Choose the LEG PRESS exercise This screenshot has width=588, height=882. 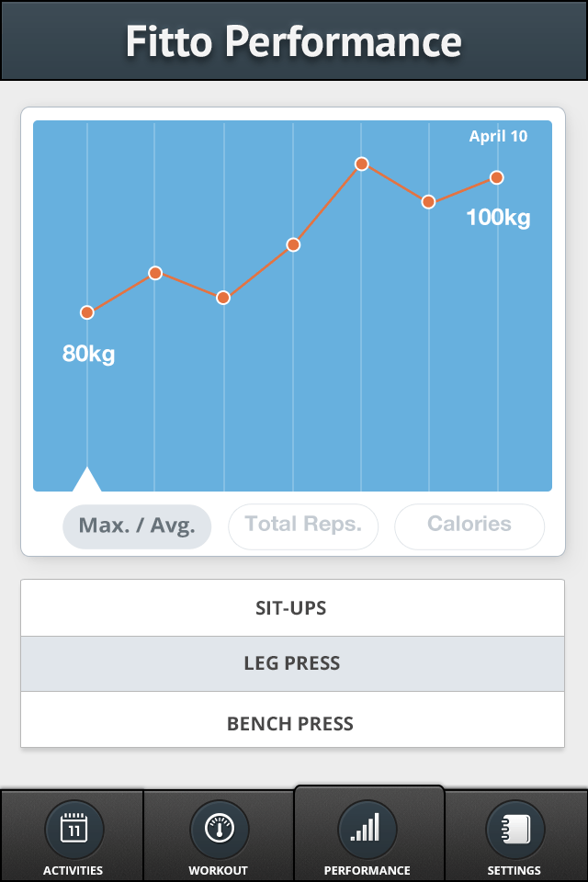[x=292, y=663]
